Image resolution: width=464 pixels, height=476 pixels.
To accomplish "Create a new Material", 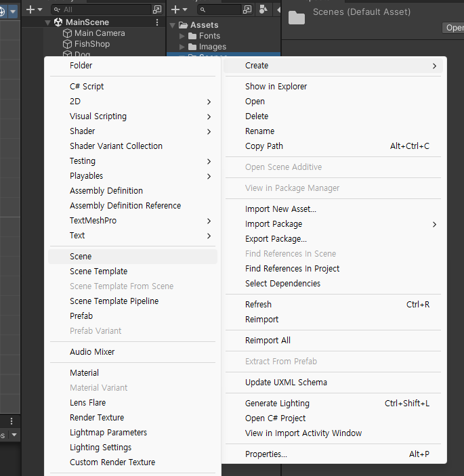I will pyautogui.click(x=133, y=373).
